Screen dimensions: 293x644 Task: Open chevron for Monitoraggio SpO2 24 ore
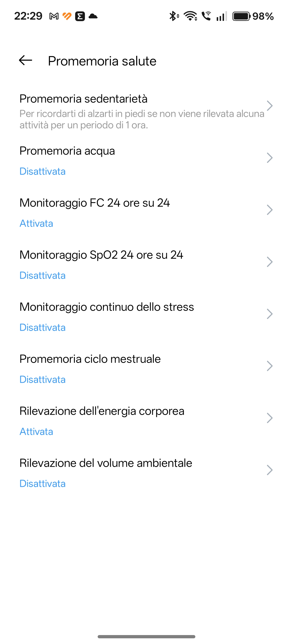pyautogui.click(x=269, y=262)
